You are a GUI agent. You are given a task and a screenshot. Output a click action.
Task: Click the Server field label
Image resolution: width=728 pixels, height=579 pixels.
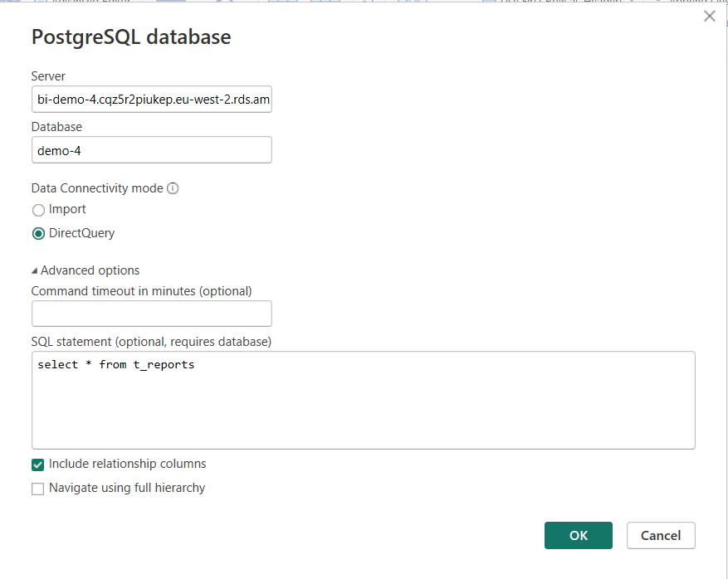pyautogui.click(x=48, y=76)
